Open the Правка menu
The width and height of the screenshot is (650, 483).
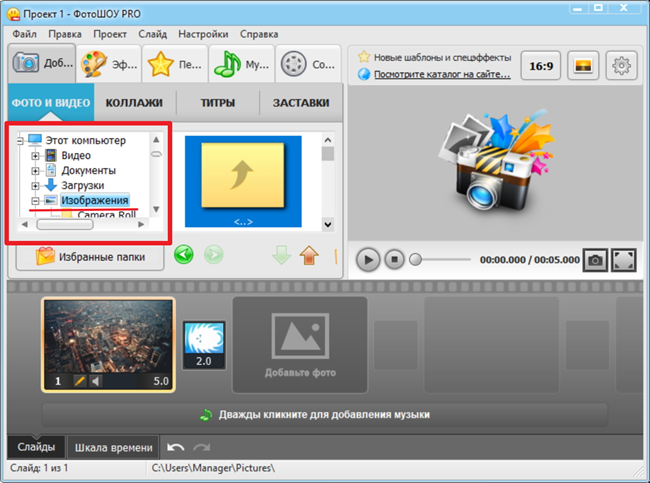coord(65,34)
